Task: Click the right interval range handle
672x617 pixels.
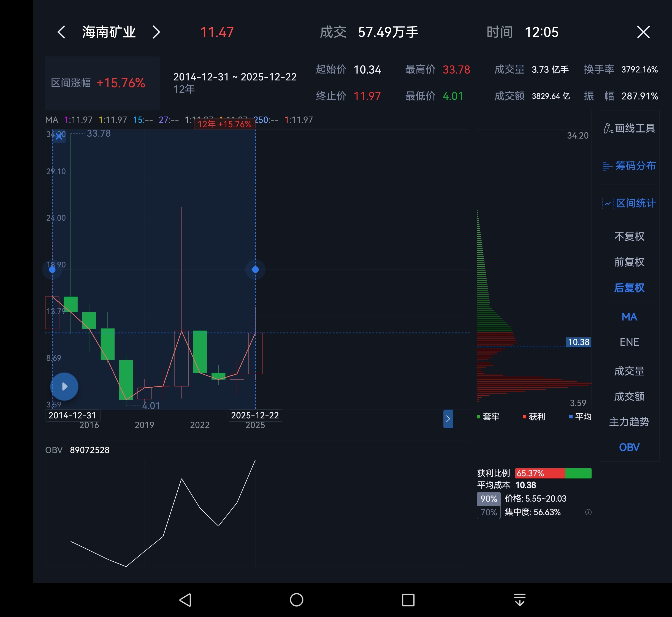Action: pos(255,270)
